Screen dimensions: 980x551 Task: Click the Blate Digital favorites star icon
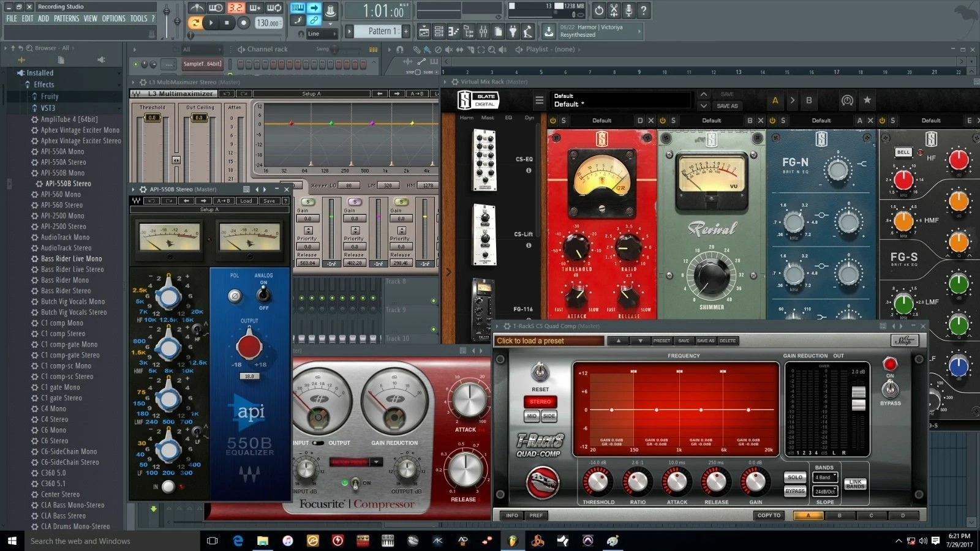[867, 100]
